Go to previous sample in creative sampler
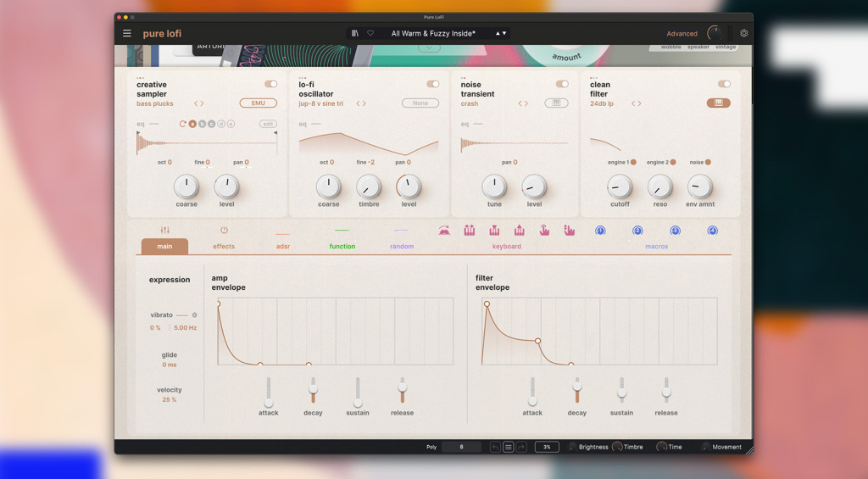Image resolution: width=868 pixels, height=479 pixels. click(x=196, y=103)
